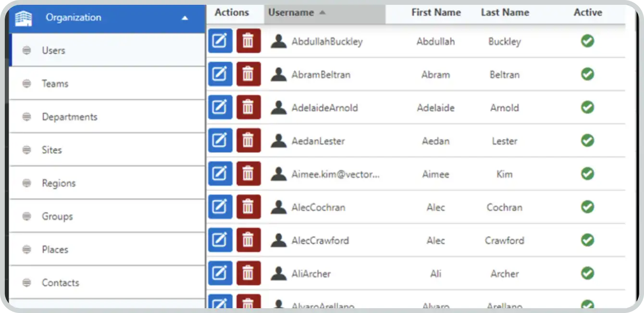Edit user AdelaideArnold
This screenshot has width=644, height=313.
[x=220, y=107]
